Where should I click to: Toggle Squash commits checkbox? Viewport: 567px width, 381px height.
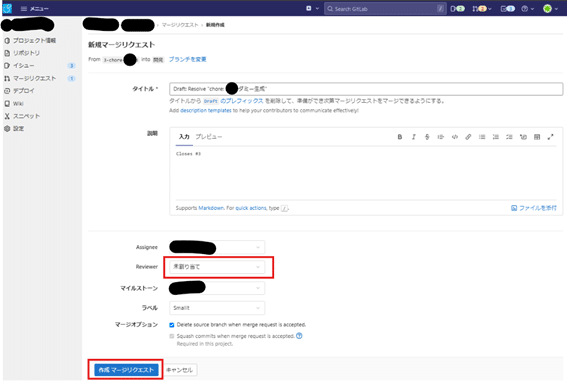(172, 336)
